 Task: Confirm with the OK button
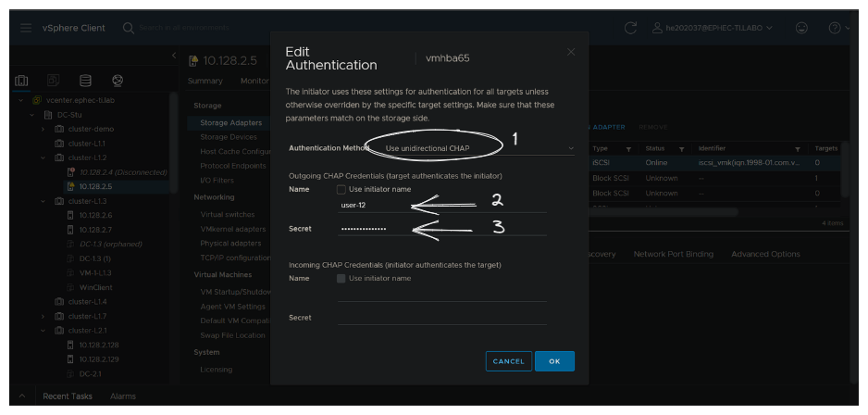pyautogui.click(x=554, y=361)
